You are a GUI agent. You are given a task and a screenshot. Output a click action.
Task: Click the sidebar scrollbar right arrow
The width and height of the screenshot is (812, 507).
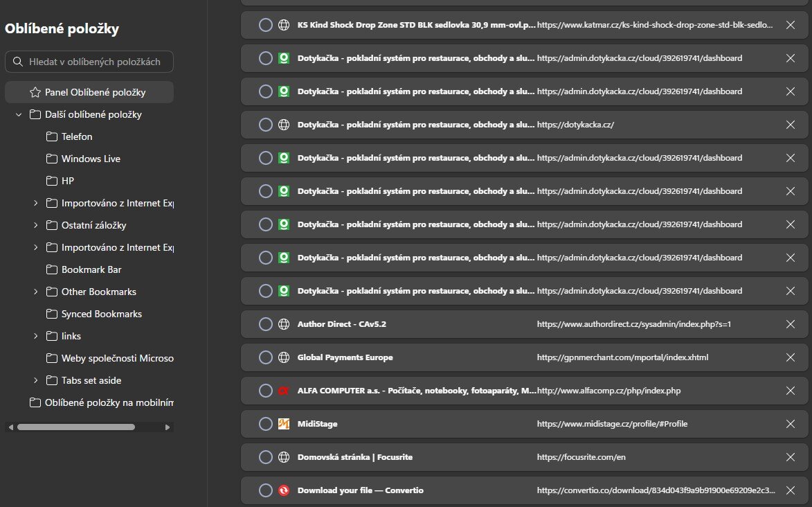click(168, 427)
